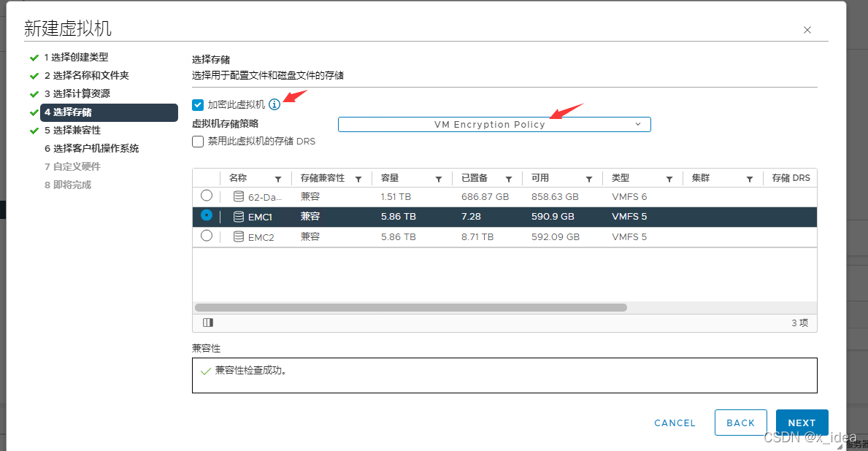Screen dimensions: 868x451
Task: Click the horizontal scrollbar of the storage table
Action: coord(411,308)
